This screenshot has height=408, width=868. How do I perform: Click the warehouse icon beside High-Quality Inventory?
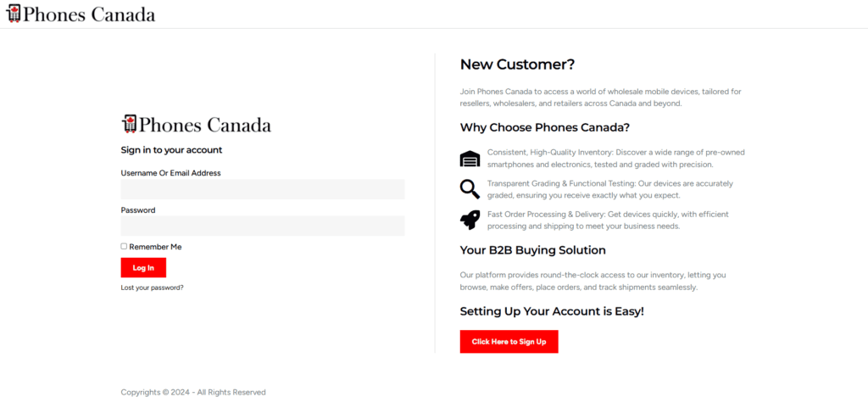pos(470,159)
